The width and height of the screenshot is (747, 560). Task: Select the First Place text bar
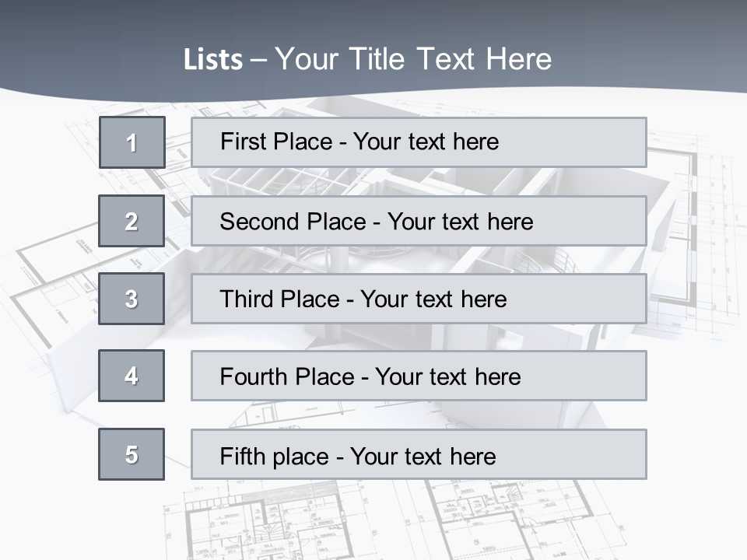pos(419,142)
